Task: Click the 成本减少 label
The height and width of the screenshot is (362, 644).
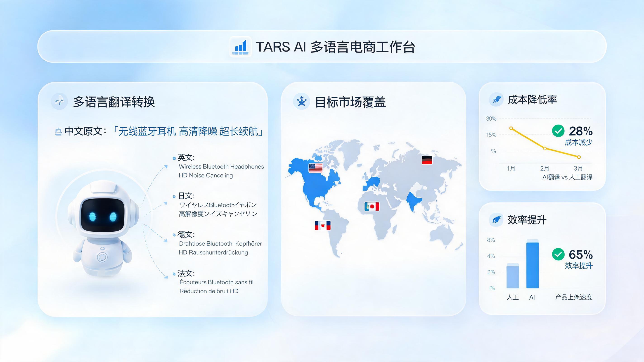Action: click(x=578, y=142)
